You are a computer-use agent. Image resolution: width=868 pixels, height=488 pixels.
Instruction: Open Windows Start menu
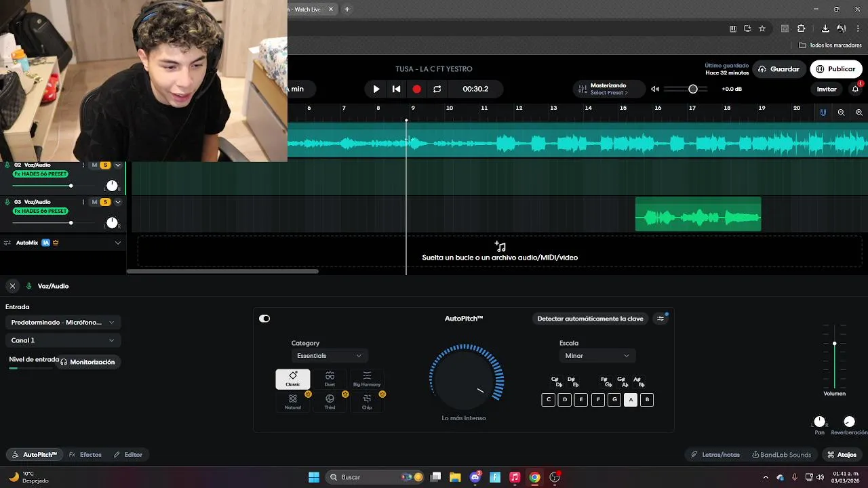point(314,477)
